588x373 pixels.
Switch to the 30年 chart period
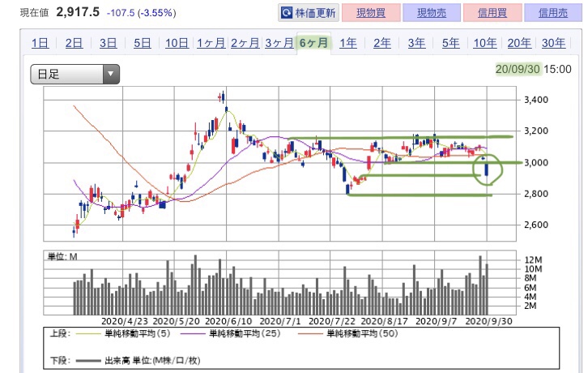pos(553,43)
